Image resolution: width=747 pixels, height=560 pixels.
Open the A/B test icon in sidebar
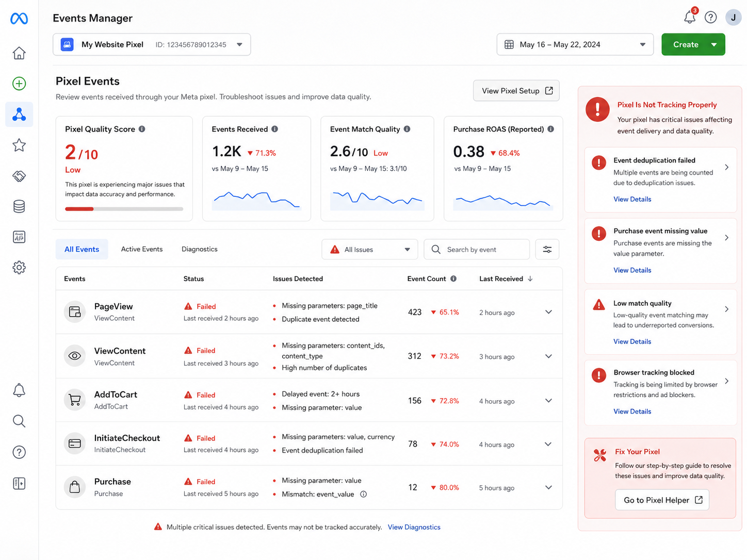click(19, 237)
